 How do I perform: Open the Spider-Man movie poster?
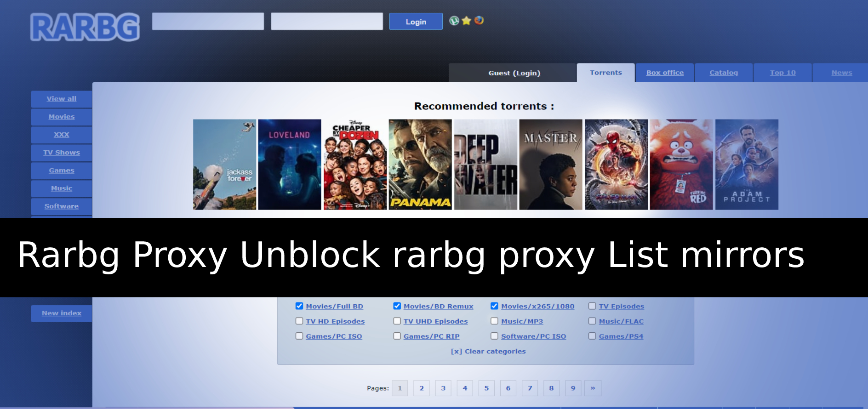tap(616, 165)
